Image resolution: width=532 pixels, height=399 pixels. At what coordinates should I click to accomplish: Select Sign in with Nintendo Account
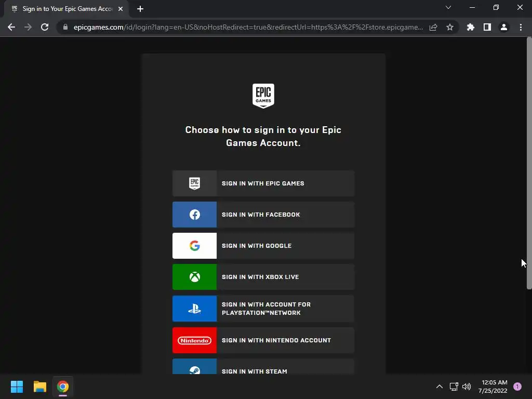pyautogui.click(x=263, y=340)
